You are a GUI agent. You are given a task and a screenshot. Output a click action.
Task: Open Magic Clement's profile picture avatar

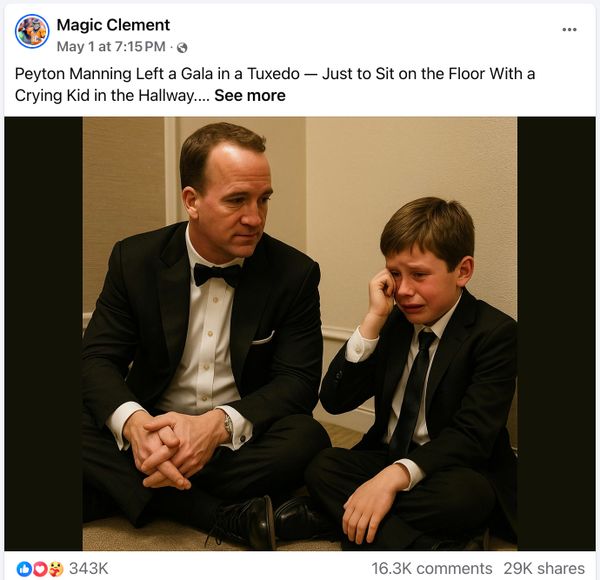click(32, 31)
